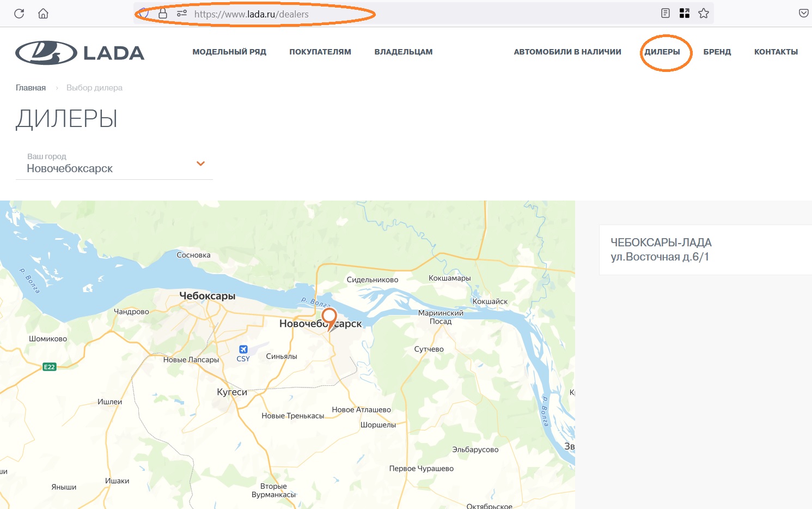Open site security padlock info

click(x=162, y=14)
